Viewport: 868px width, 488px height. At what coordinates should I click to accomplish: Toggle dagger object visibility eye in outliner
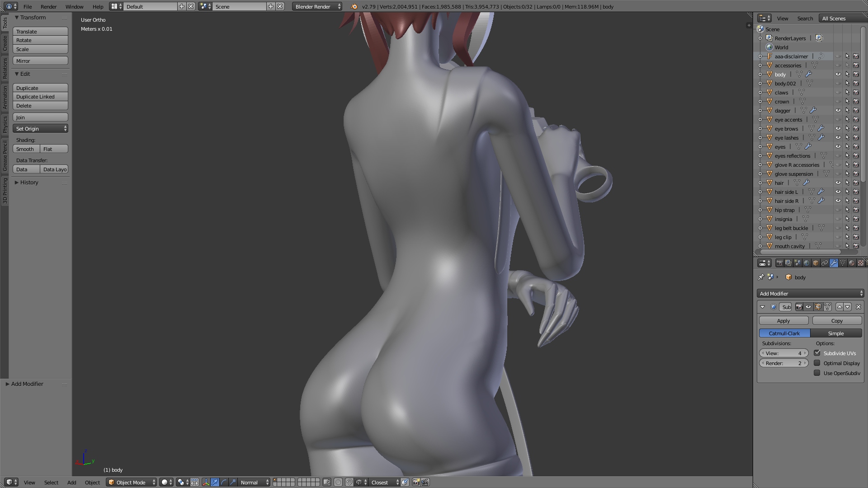pos(838,110)
